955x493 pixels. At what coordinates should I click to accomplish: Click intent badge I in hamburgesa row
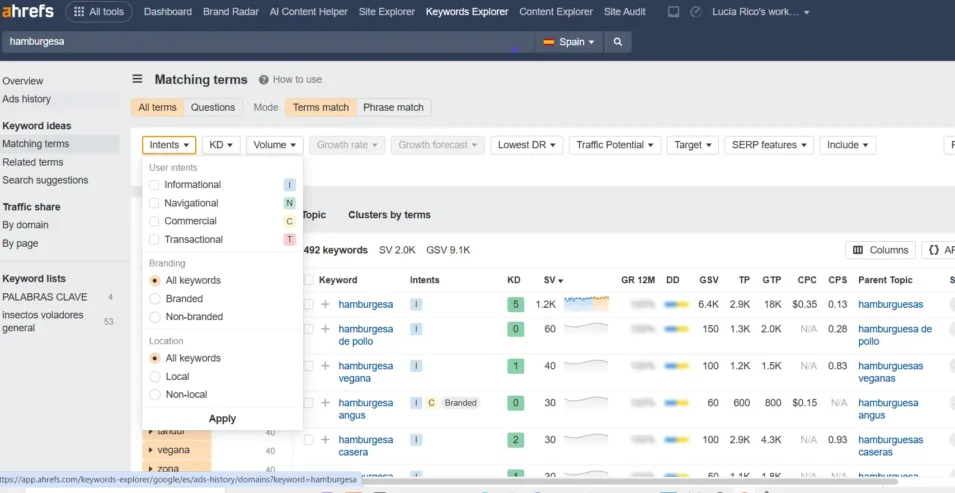pos(416,304)
